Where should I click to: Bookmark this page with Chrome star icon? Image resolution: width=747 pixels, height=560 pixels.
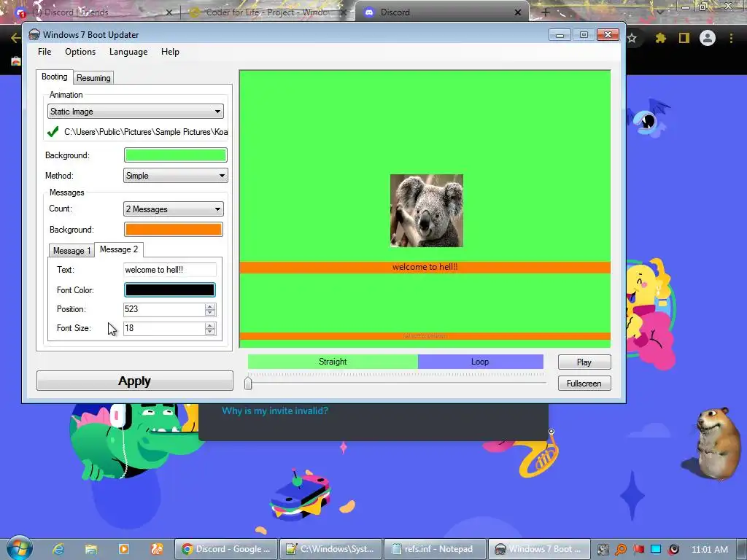[632, 38]
